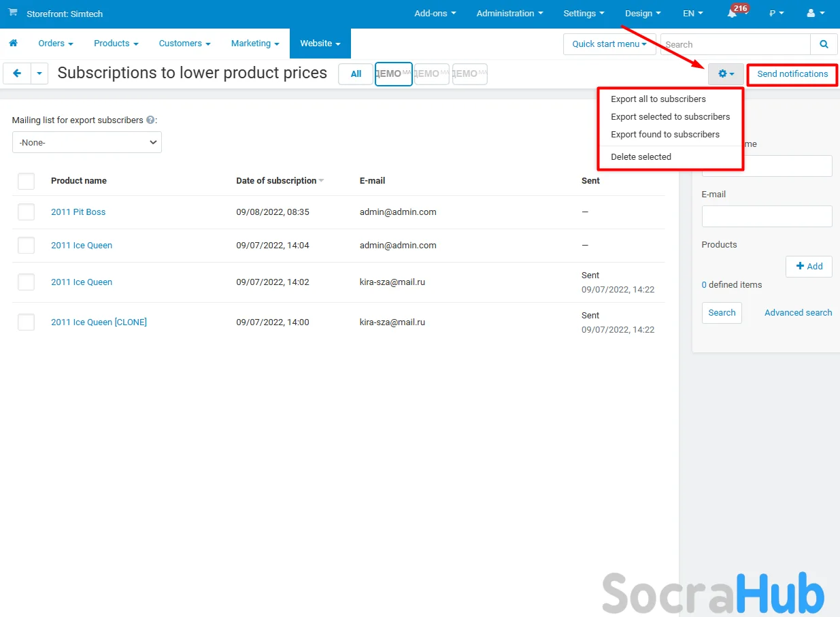Toggle the select-all checkbox in table header

click(x=26, y=181)
